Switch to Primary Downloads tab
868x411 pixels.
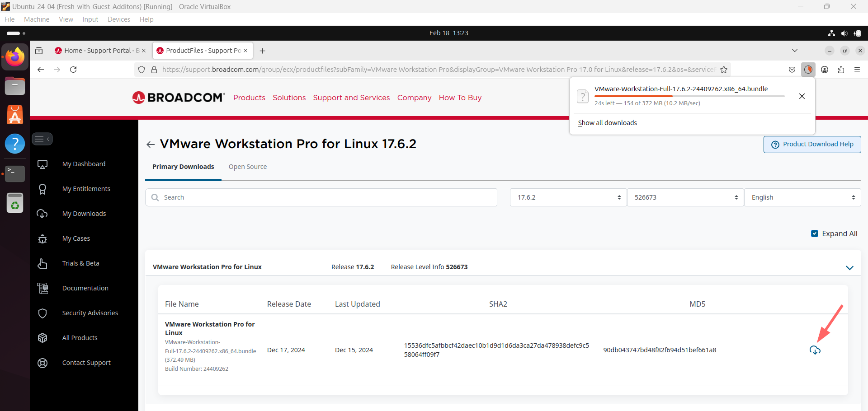183,167
